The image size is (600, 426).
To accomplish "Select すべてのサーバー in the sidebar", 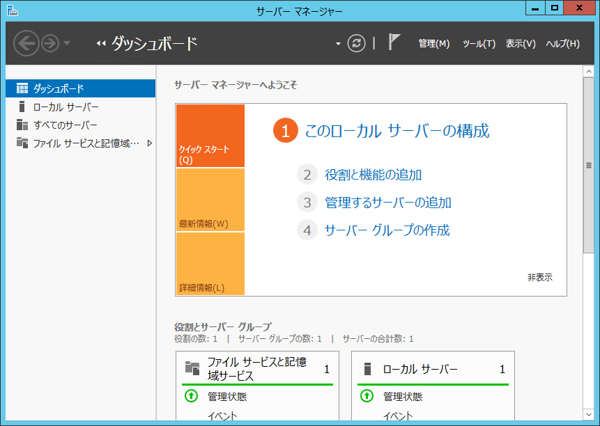I will 81,125.
